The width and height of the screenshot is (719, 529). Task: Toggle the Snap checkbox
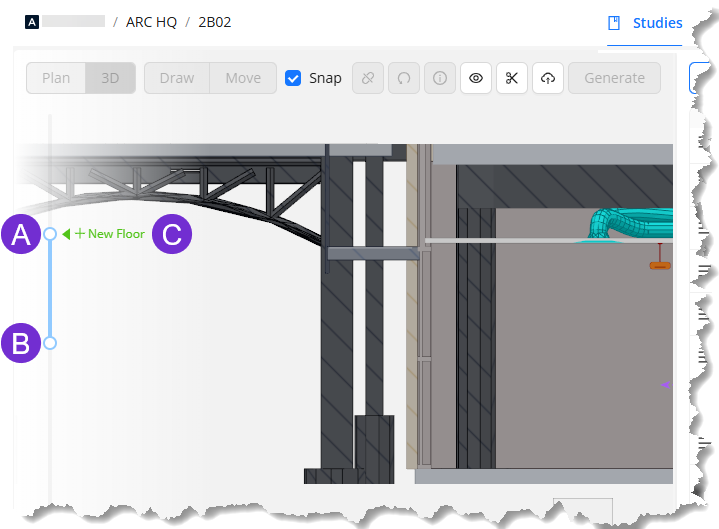pyautogui.click(x=293, y=78)
